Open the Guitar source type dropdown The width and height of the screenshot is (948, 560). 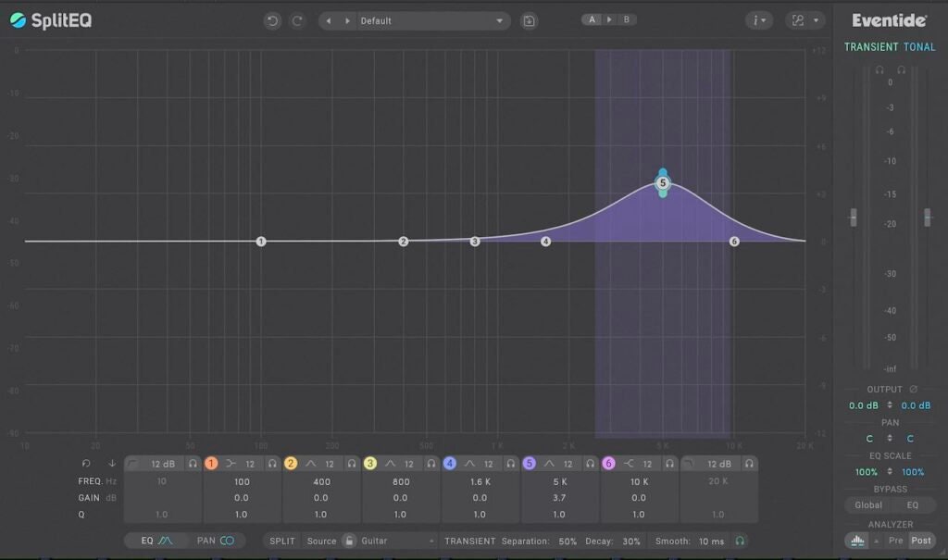(397, 541)
